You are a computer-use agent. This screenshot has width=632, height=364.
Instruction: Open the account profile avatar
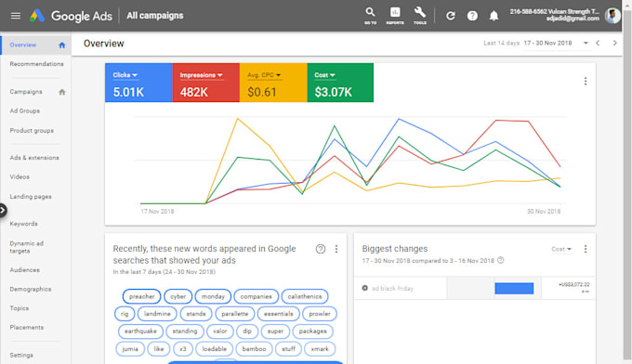(x=612, y=16)
